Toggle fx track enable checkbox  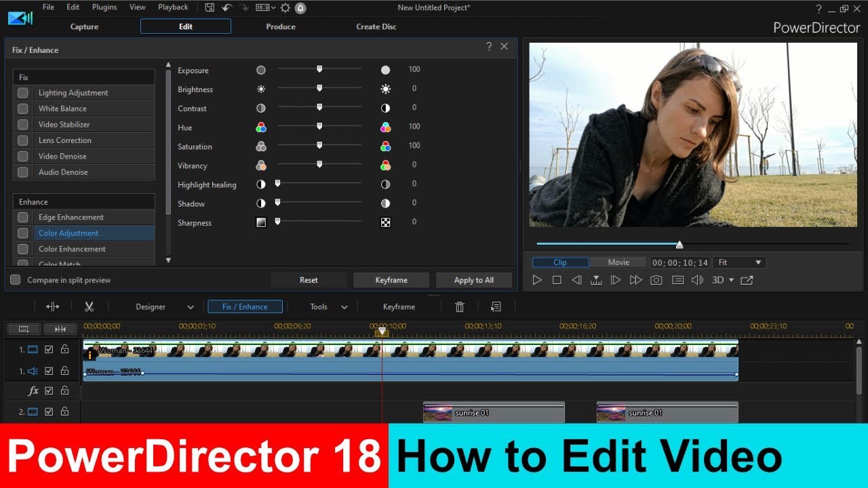point(49,391)
